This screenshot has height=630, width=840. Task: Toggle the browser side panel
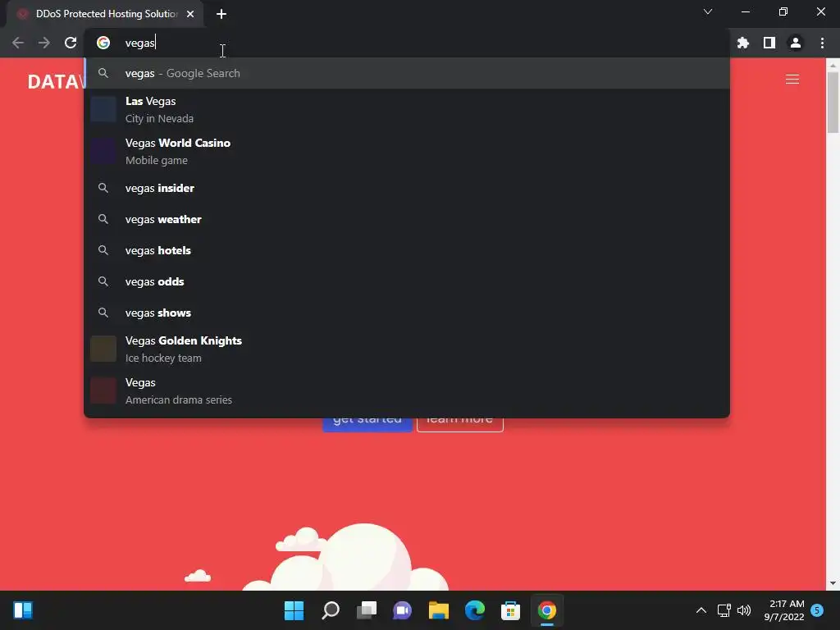coord(769,43)
